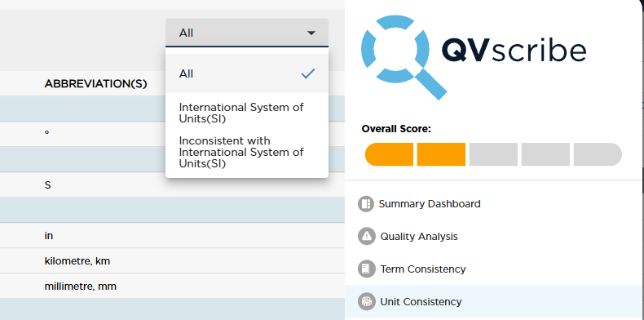Open Unit Consistency section

coord(421,302)
